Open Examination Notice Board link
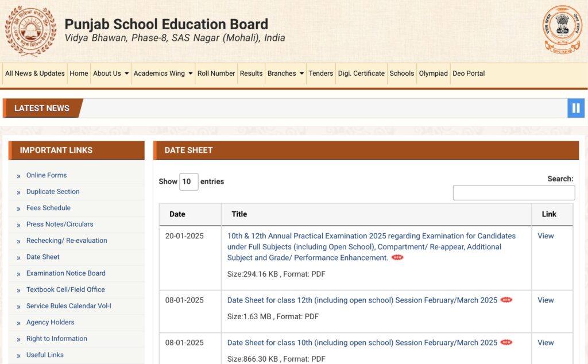This screenshot has height=364, width=588. pyautogui.click(x=65, y=273)
